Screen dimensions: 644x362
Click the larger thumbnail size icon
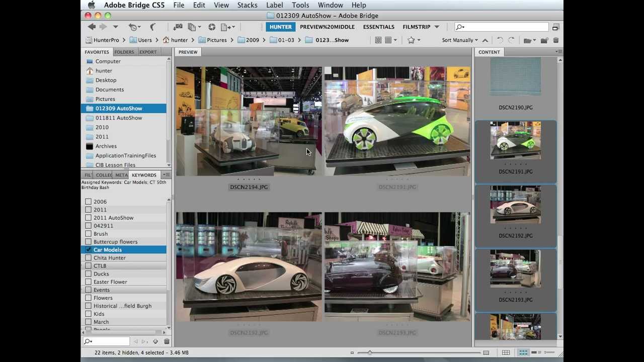coord(486,352)
